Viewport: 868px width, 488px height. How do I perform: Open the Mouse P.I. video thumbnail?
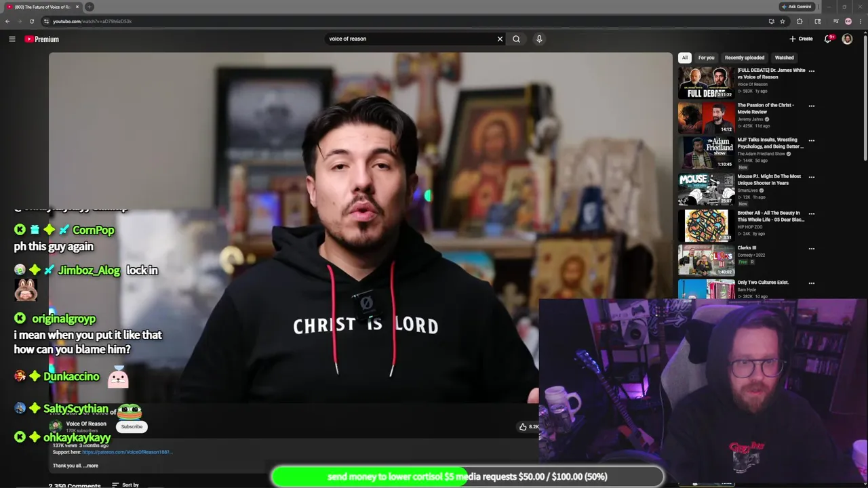click(x=706, y=190)
